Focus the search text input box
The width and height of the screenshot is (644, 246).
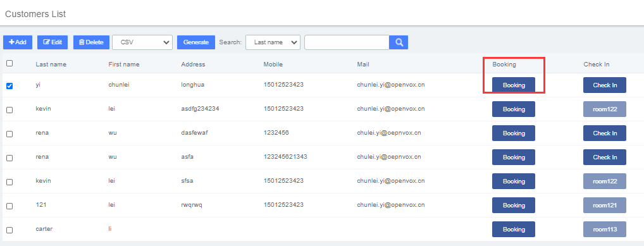click(347, 42)
